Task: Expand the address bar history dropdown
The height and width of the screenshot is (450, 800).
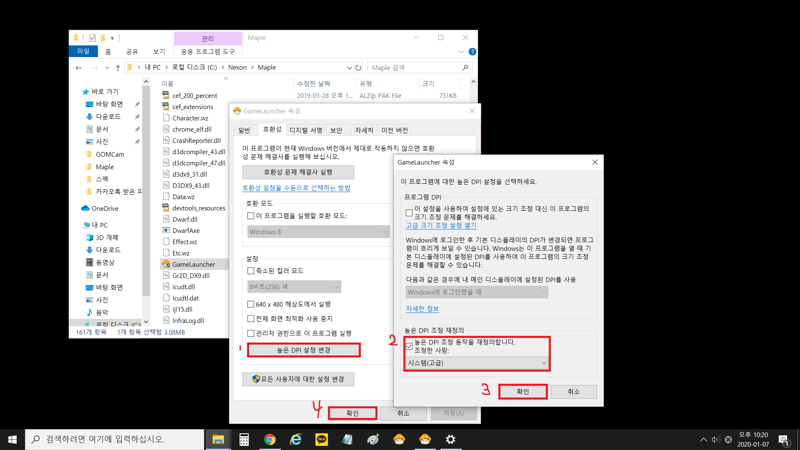Action: pos(349,67)
